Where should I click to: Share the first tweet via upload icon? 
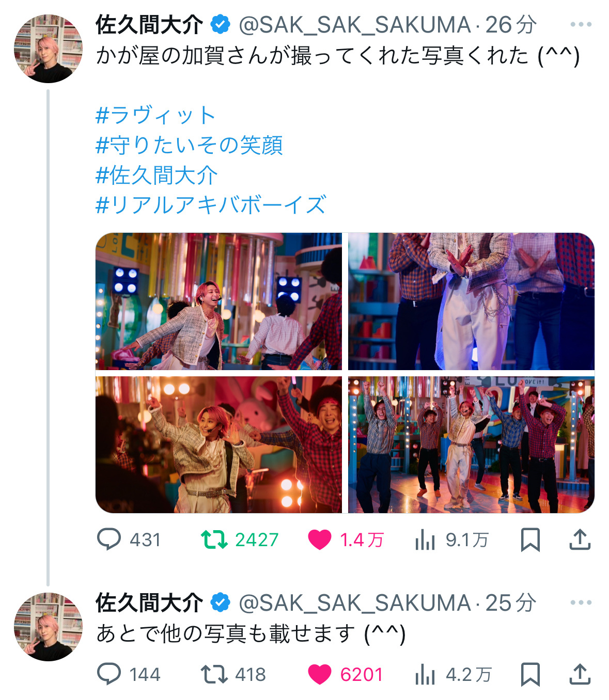(x=580, y=539)
